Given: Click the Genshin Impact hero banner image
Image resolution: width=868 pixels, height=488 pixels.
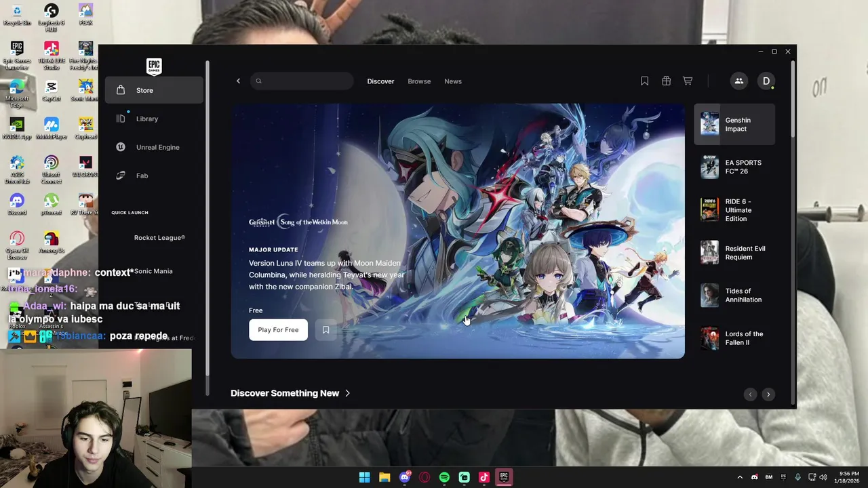Looking at the screenshot, I should point(458,231).
